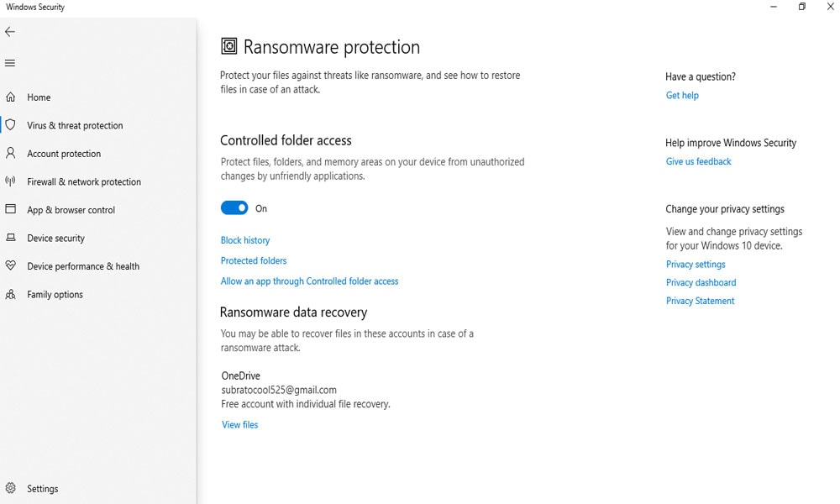The width and height of the screenshot is (840, 504).
Task: Open the Privacy settings link
Action: [696, 265]
